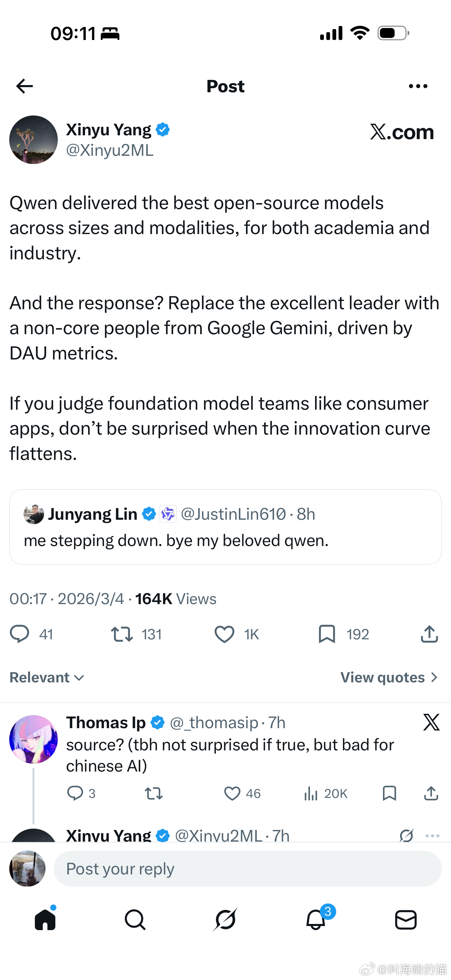Viewport: 451px width, 980px height.
Task: Navigate back with the arrow
Action: coord(24,86)
